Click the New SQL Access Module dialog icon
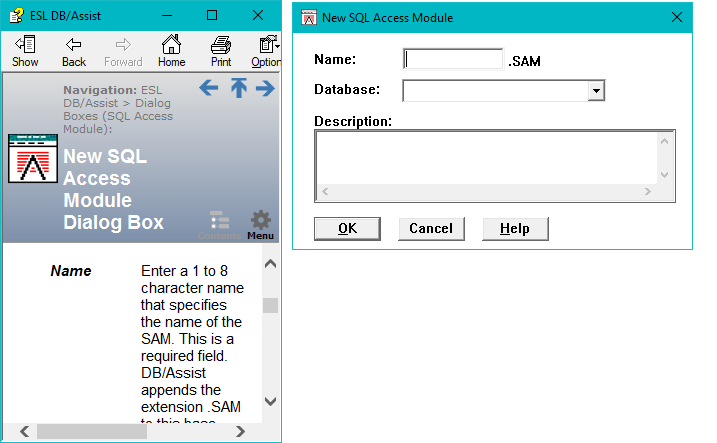The image size is (717, 443). [309, 17]
